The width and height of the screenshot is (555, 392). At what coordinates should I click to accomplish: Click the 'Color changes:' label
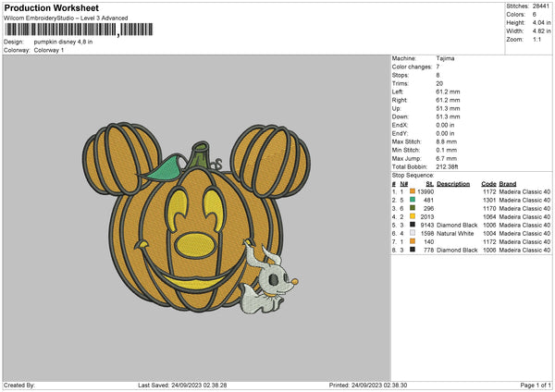click(x=412, y=67)
